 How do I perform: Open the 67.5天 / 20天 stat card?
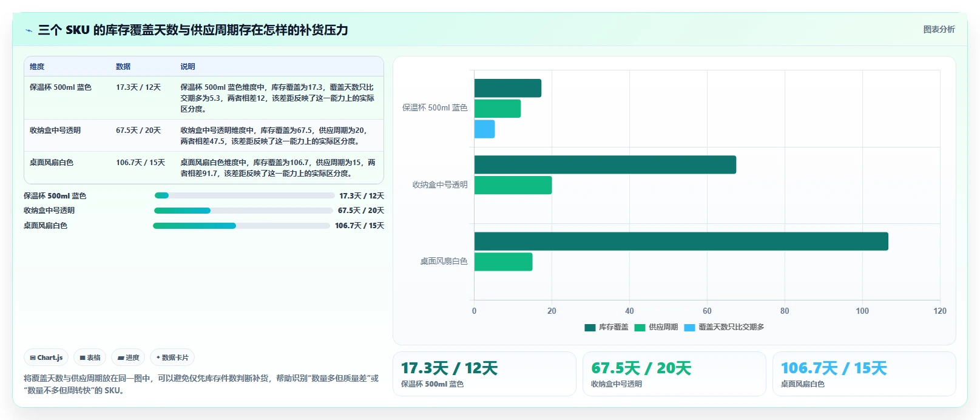coord(674,374)
